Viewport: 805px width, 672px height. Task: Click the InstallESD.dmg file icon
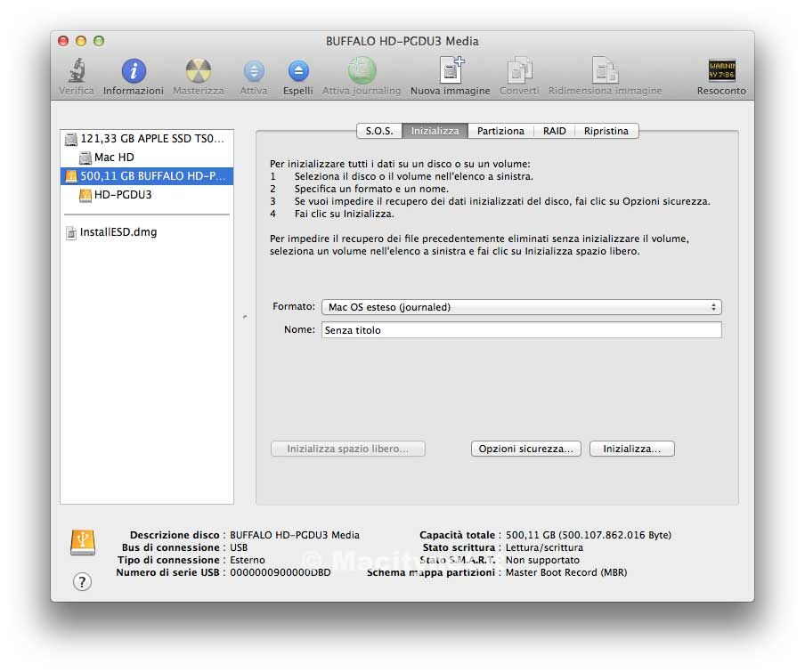tap(71, 232)
